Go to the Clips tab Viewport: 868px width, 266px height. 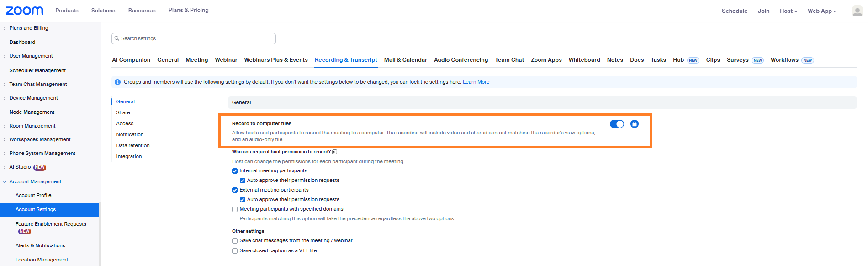(713, 60)
